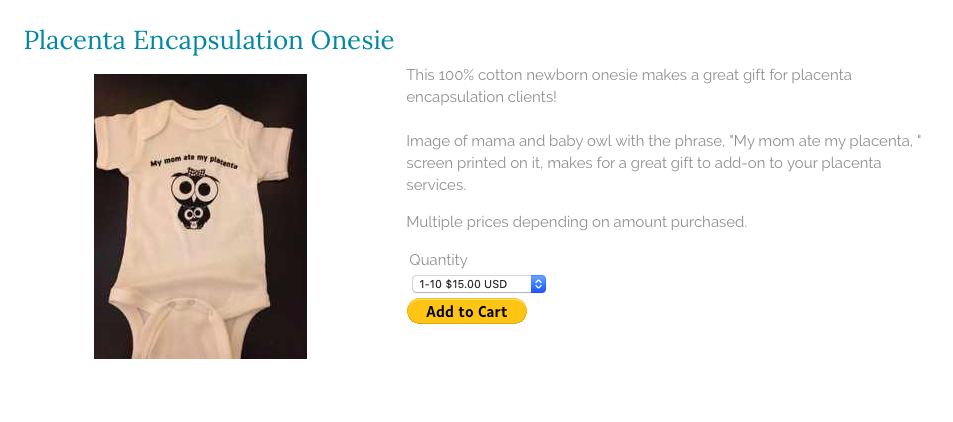Click the 100% cotton description paragraph

point(629,86)
